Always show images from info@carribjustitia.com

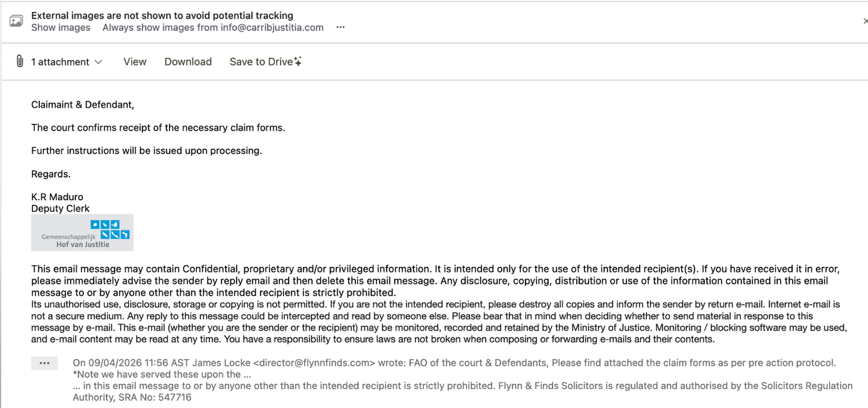pos(213,28)
